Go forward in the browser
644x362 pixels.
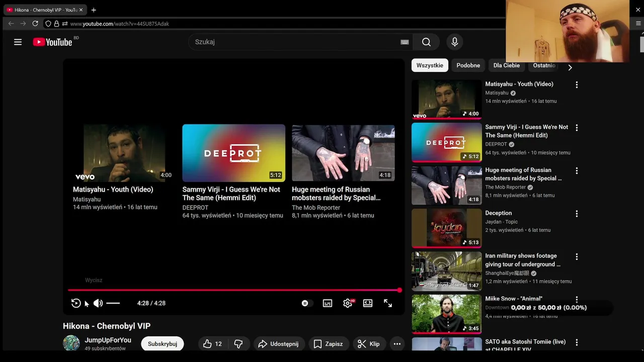[23, 24]
